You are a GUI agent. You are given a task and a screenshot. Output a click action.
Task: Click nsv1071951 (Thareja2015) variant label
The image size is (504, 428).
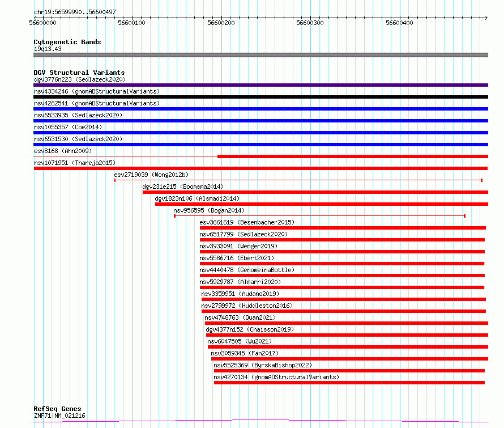pos(75,163)
